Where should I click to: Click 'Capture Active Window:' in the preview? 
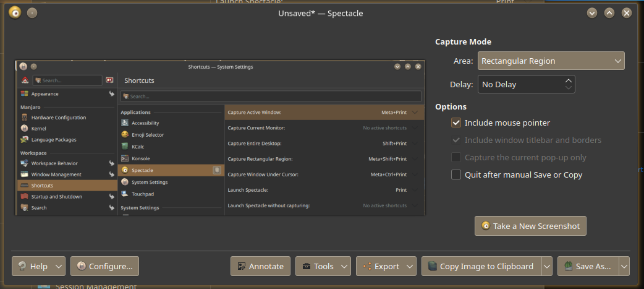255,112
